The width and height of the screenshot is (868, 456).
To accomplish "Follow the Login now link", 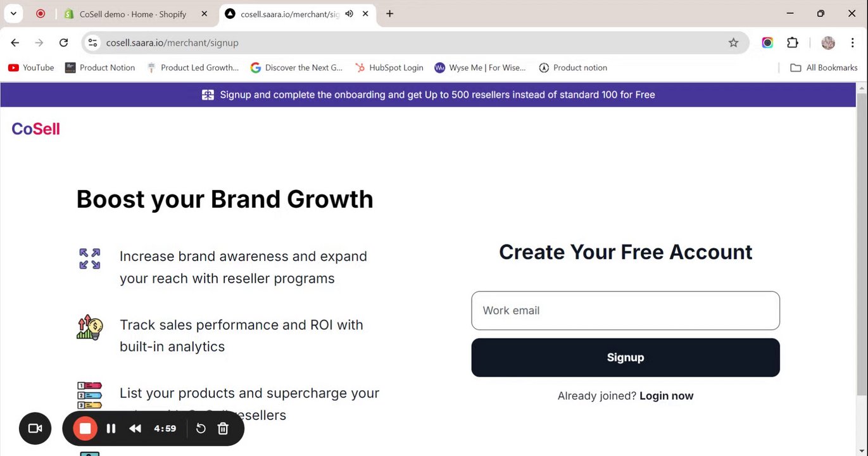I will pyautogui.click(x=666, y=396).
